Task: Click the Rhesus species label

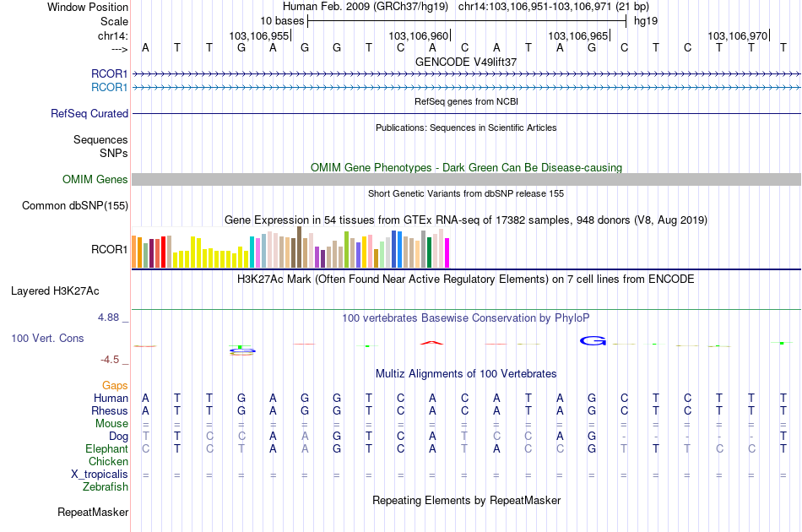Action: click(110, 410)
